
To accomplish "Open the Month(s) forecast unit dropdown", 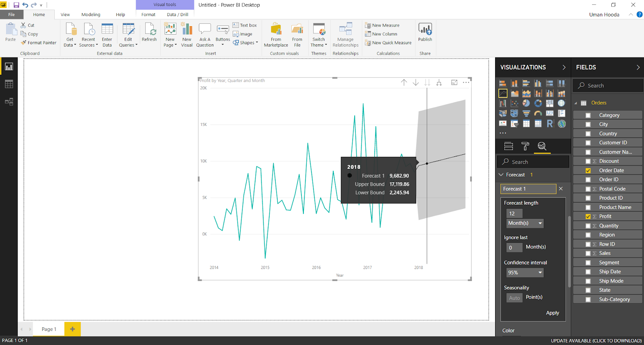I will [x=525, y=223].
